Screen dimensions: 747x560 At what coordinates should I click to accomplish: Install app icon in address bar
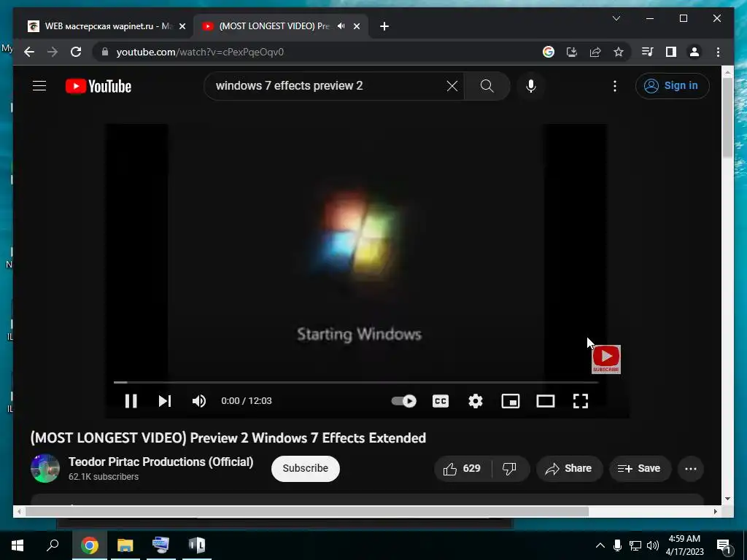[x=572, y=52]
